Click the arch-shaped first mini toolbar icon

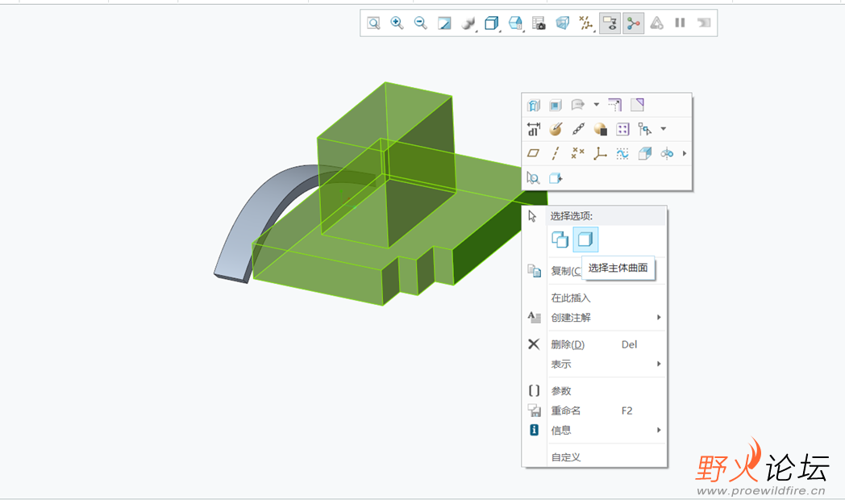[x=534, y=105]
